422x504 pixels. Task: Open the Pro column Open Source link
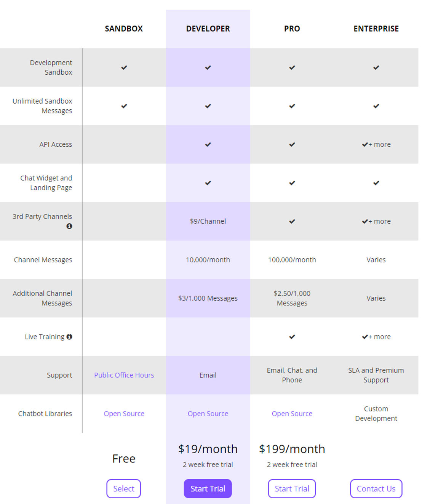click(292, 413)
